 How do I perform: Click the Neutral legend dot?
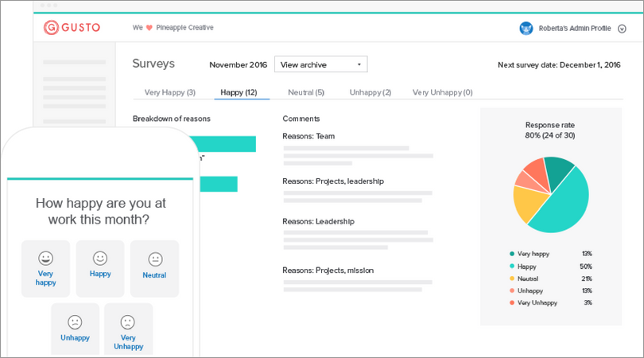point(512,278)
